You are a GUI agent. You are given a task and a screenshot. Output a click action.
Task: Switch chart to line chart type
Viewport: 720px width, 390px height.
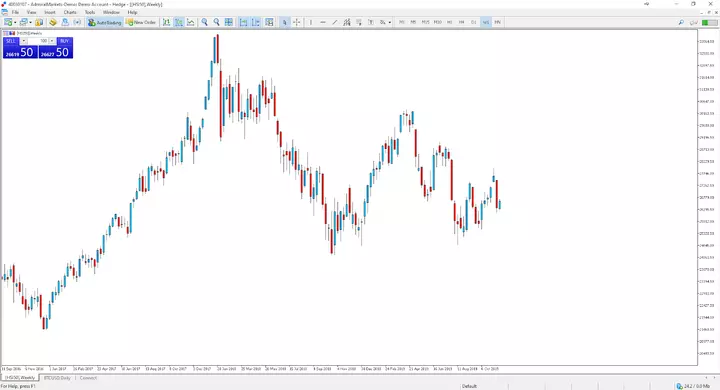coord(191,22)
